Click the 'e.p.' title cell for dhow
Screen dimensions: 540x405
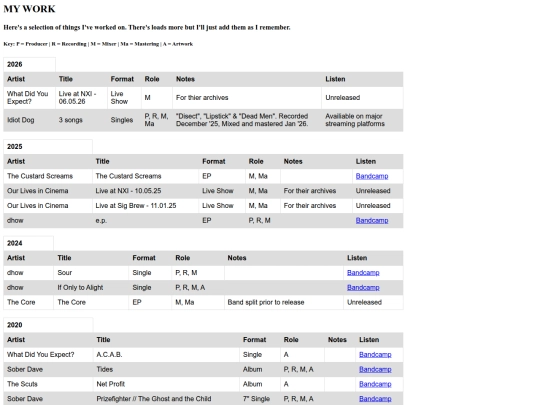145,220
